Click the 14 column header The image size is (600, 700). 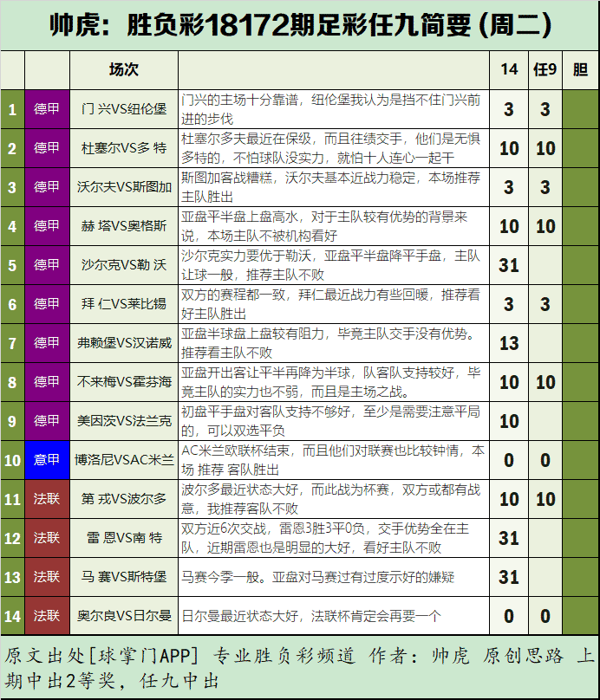click(x=509, y=69)
